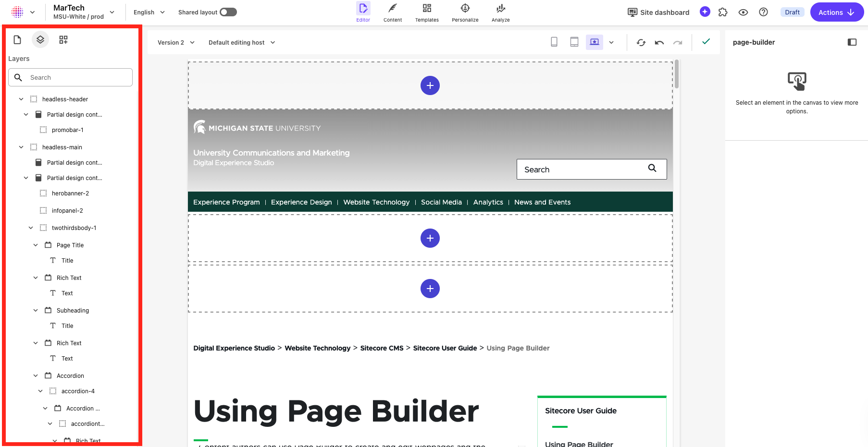Add component in top placeholder
This screenshot has height=447, width=868.
point(430,85)
